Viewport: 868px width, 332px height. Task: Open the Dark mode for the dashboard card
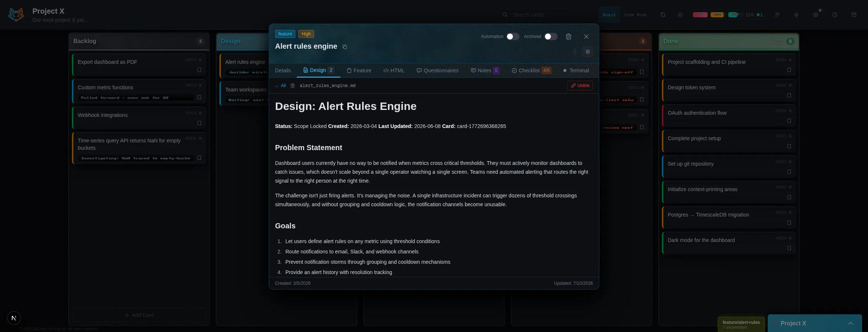coord(729,243)
